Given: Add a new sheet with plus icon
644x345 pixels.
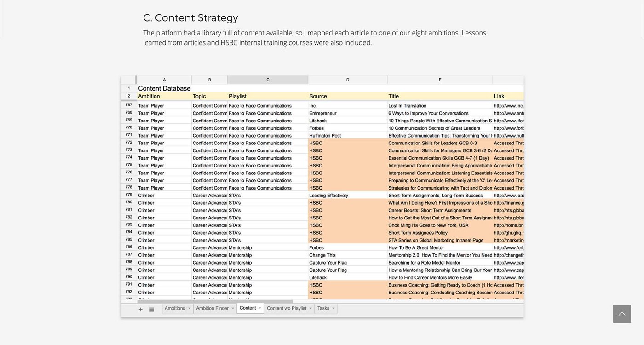Looking at the screenshot, I should pyautogui.click(x=141, y=309).
